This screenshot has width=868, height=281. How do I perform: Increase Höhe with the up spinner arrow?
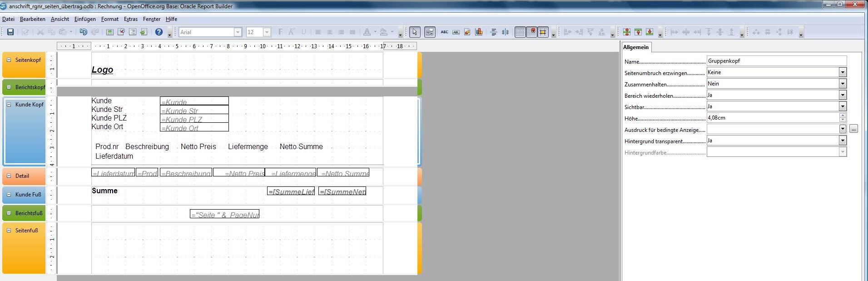[843, 115]
